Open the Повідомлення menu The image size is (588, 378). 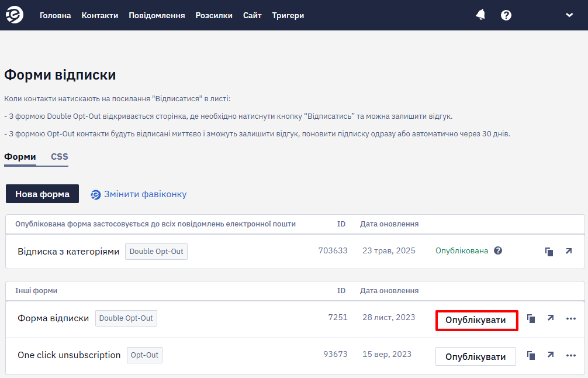157,15
